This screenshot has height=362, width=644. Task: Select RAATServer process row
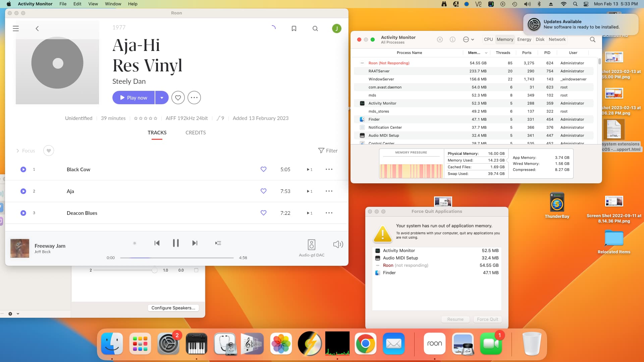(473, 71)
